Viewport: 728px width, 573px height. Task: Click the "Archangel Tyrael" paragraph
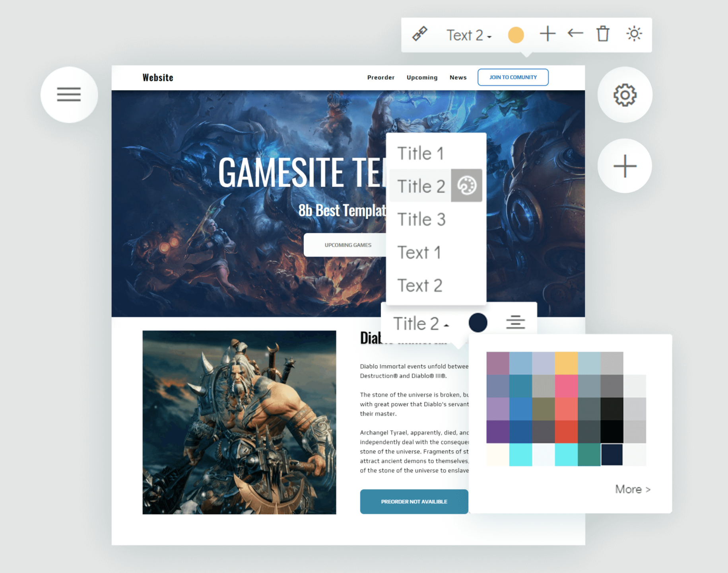coord(414,451)
